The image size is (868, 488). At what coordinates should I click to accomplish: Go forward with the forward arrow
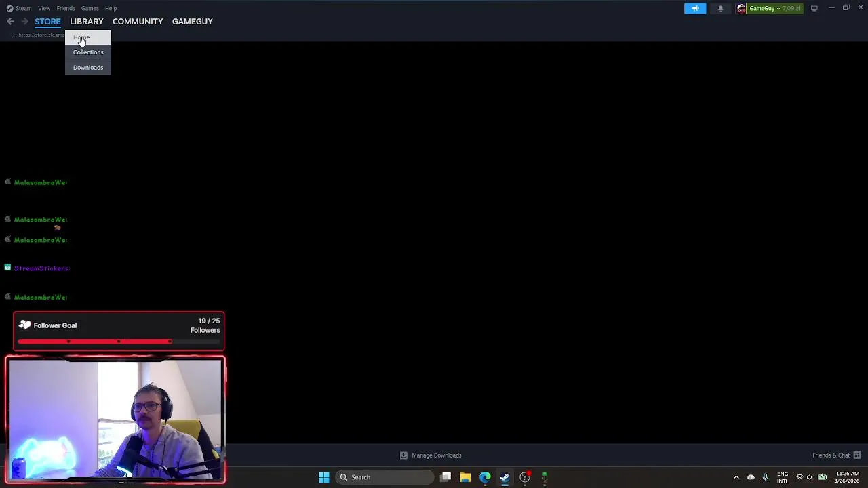(x=24, y=22)
